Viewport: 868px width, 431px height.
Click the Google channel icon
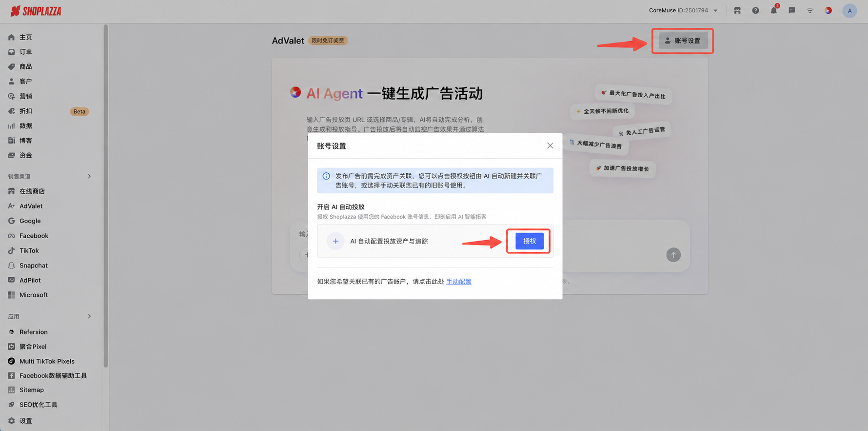[11, 221]
